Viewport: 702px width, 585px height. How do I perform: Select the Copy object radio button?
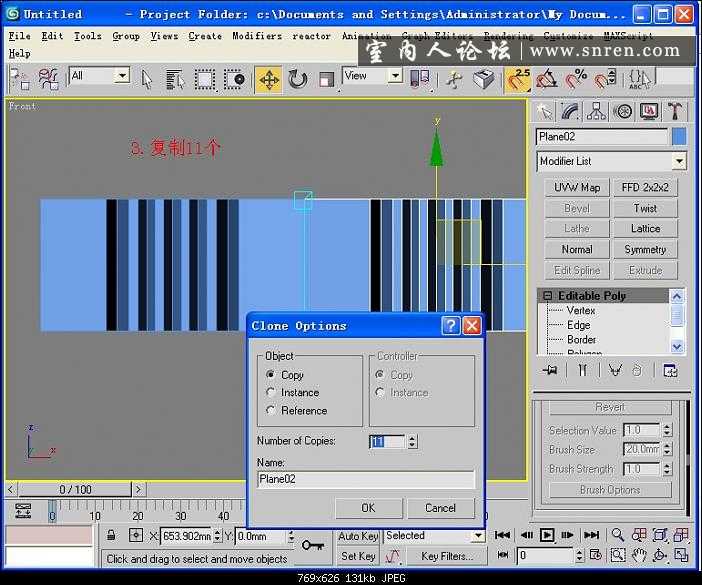(x=271, y=375)
